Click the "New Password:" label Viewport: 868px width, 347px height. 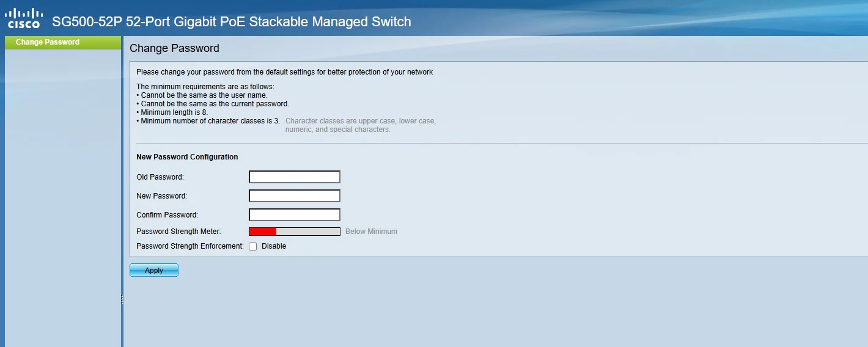(x=161, y=196)
